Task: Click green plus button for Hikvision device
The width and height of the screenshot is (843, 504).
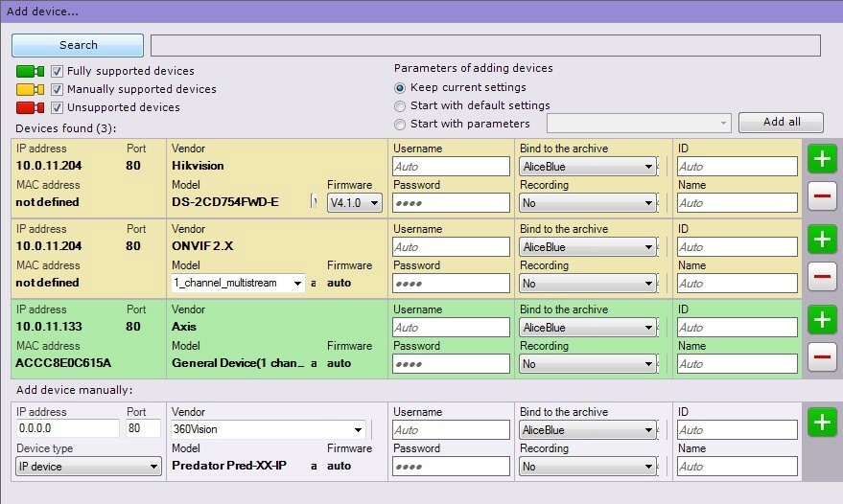Action: point(822,158)
